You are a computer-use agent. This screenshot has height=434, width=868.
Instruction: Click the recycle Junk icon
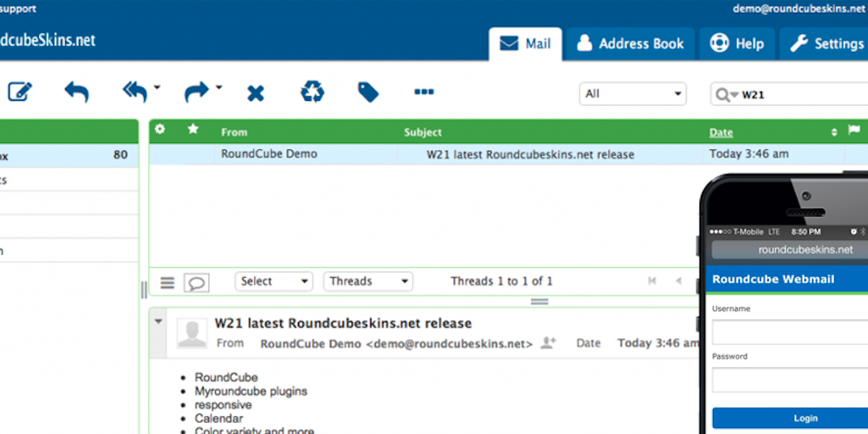(312, 92)
